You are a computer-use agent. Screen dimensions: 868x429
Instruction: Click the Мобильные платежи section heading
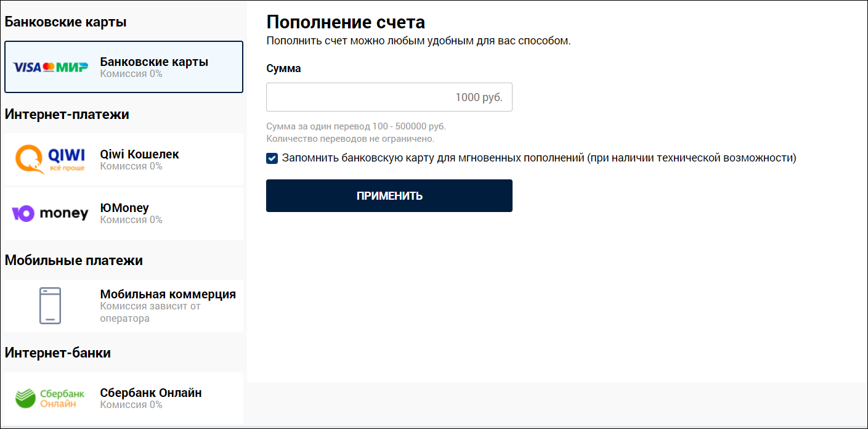(74, 260)
